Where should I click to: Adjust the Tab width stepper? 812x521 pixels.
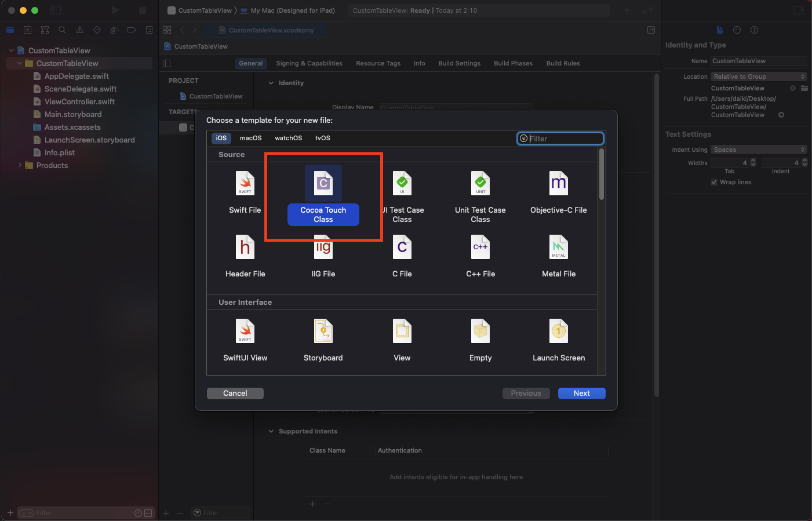tap(753, 162)
